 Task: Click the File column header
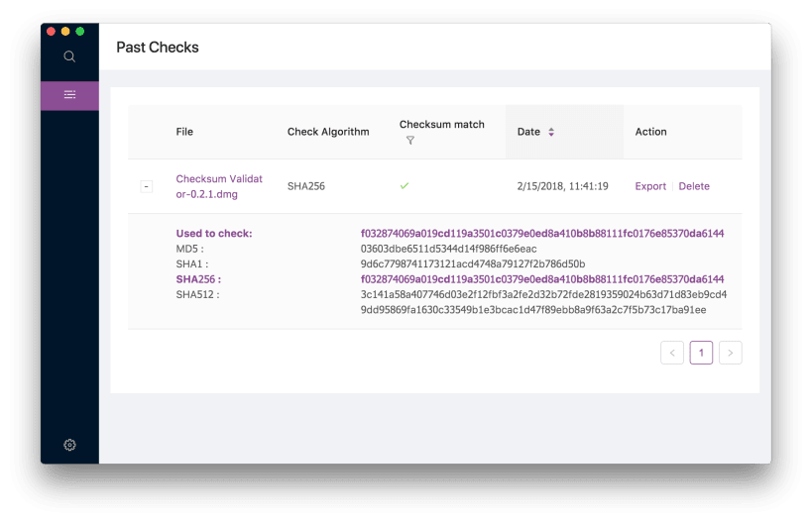coord(184,132)
